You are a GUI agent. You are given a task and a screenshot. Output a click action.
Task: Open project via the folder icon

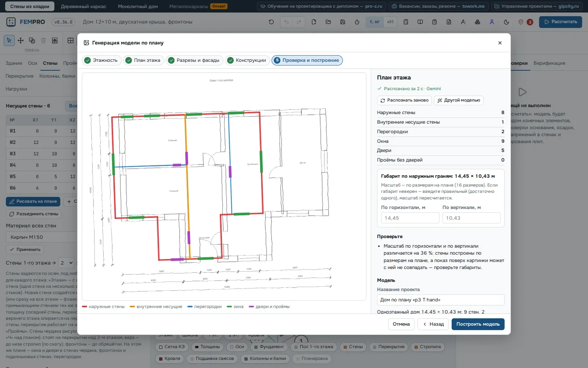tap(328, 22)
